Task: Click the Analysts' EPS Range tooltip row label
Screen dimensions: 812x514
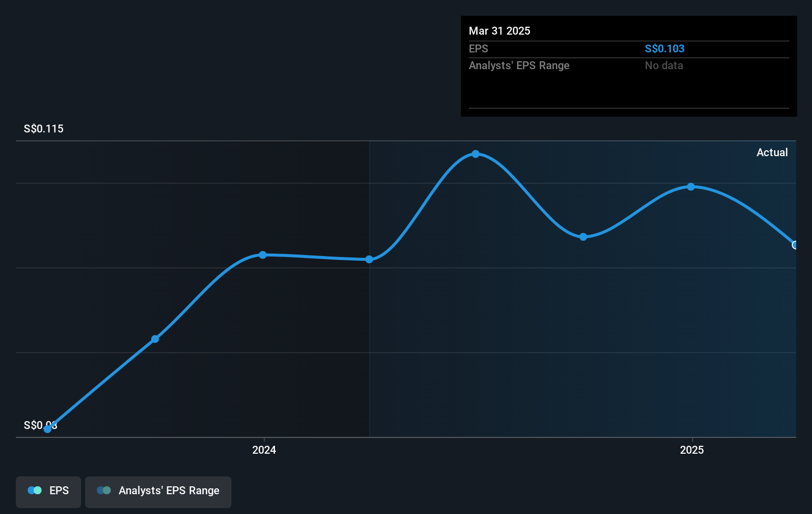Action: (519, 66)
